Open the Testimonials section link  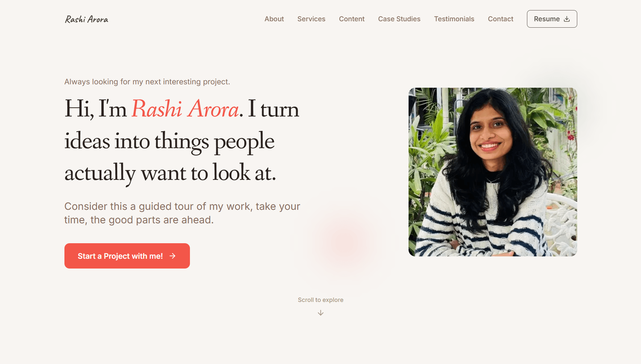point(454,19)
